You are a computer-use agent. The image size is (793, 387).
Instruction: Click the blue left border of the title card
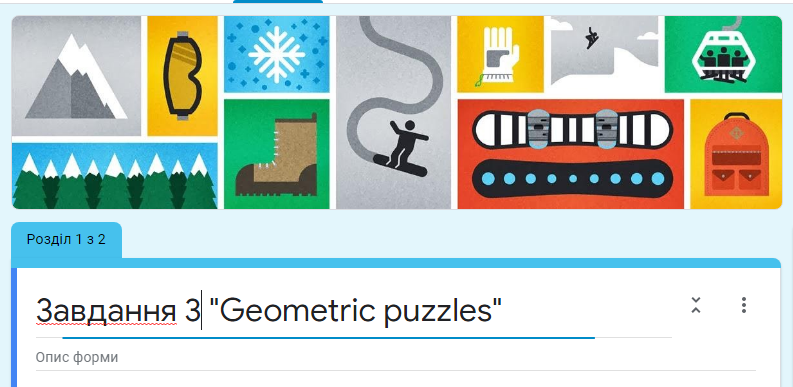(x=14, y=327)
